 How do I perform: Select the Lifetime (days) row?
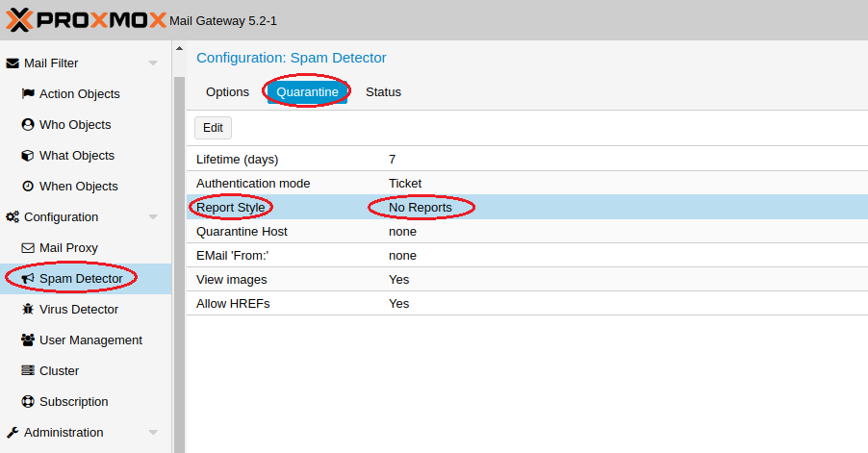coord(527,160)
